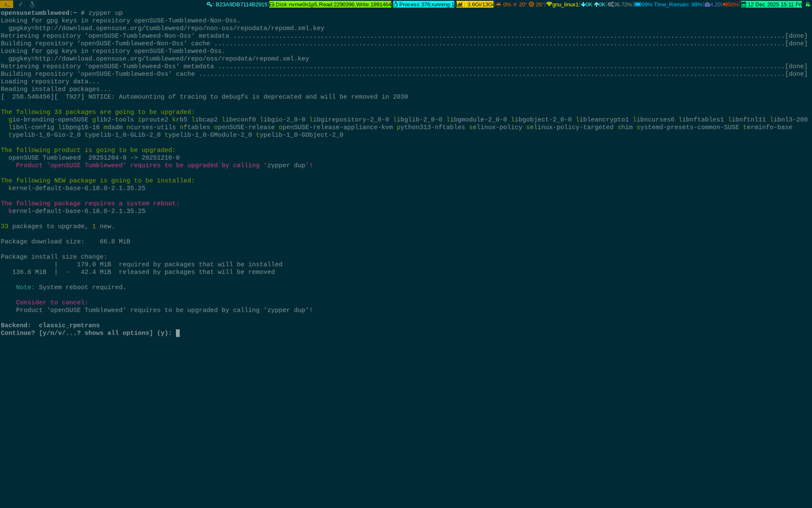
Task: Click the CPU 36.72% gear indicator
Action: coord(620,4)
